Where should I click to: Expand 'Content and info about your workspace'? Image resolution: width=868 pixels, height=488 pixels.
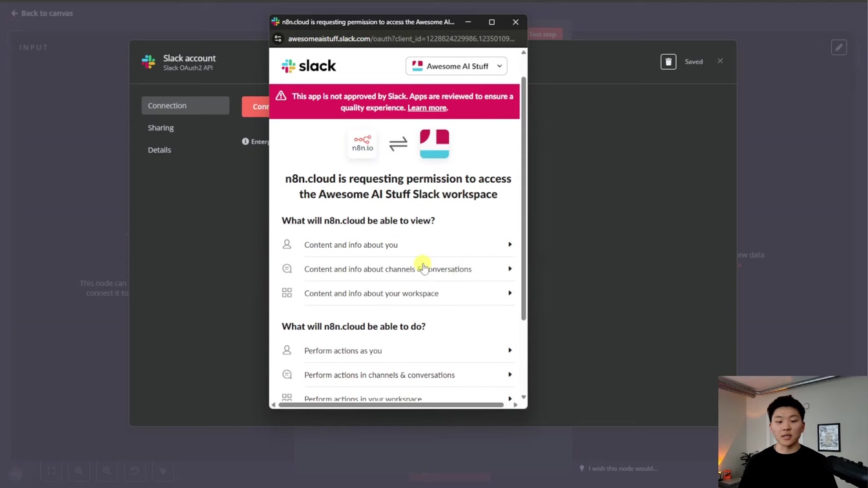pyautogui.click(x=397, y=293)
